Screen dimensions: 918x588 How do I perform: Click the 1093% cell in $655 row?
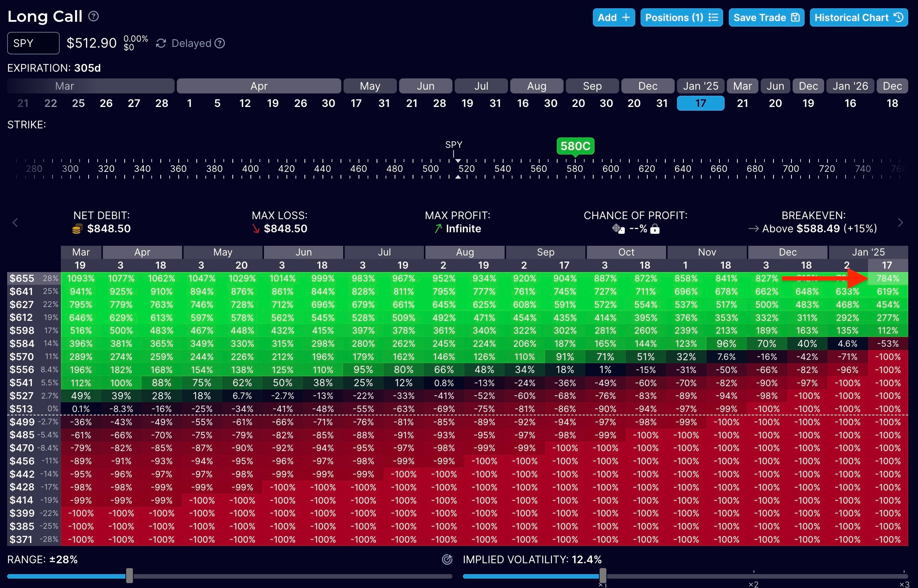81,278
